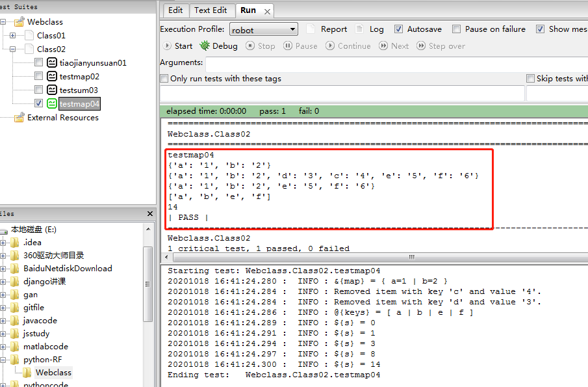
Task: Expand the Class01 tree node
Action: click(12, 35)
